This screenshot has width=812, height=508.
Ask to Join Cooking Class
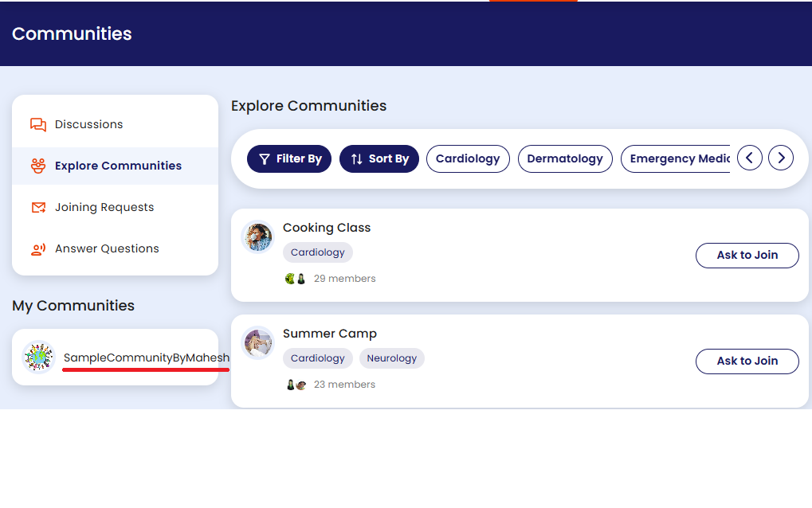(747, 255)
